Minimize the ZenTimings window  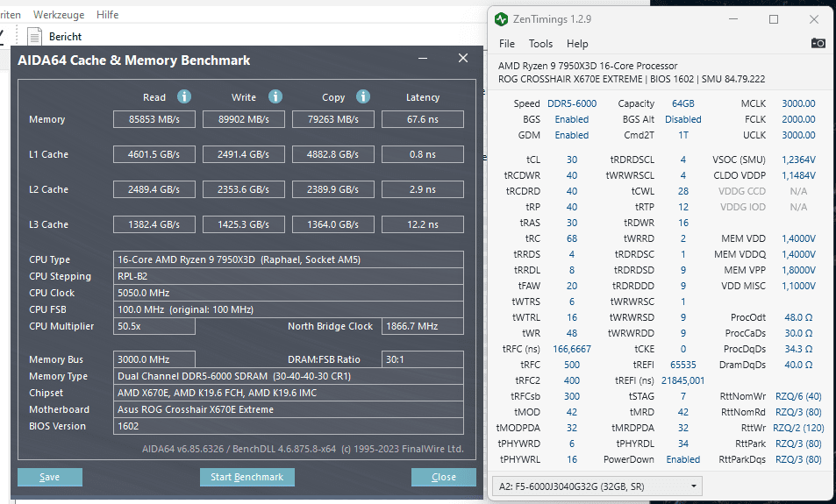click(733, 19)
